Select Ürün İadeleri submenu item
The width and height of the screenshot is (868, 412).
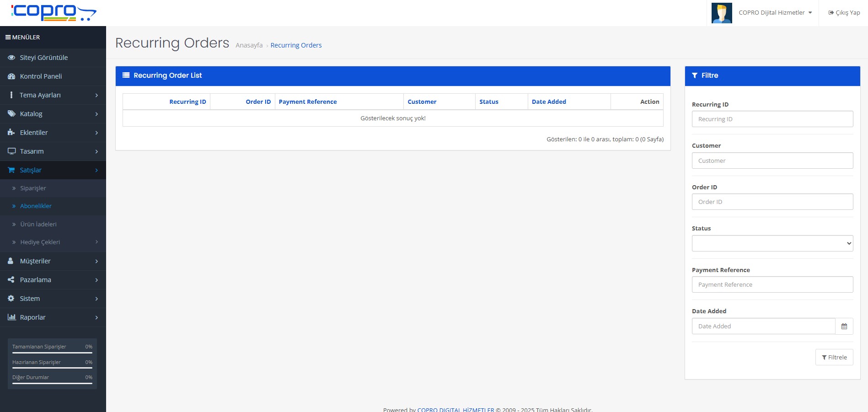(38, 225)
